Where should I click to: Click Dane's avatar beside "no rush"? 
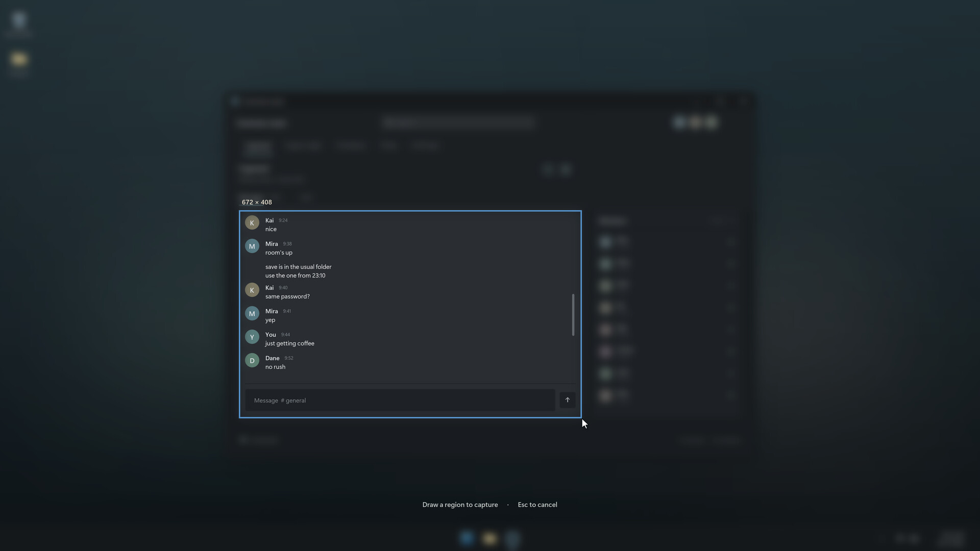[252, 361]
